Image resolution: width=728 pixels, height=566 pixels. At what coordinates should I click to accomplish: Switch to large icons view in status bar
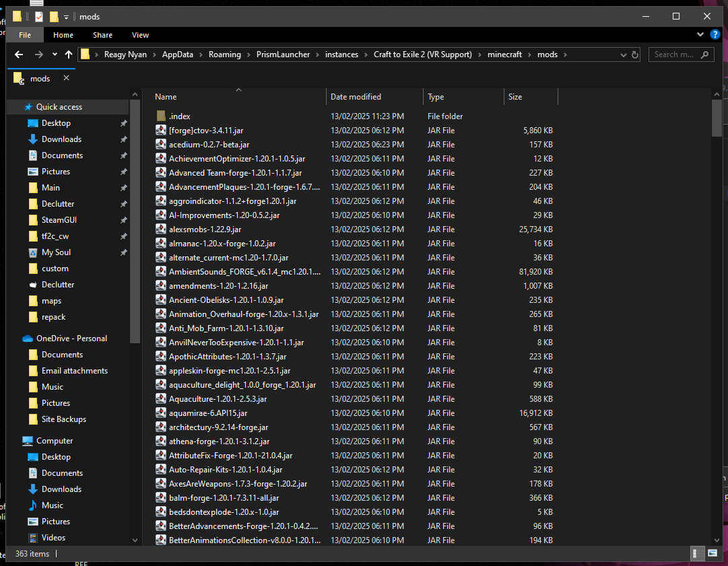coord(713,553)
